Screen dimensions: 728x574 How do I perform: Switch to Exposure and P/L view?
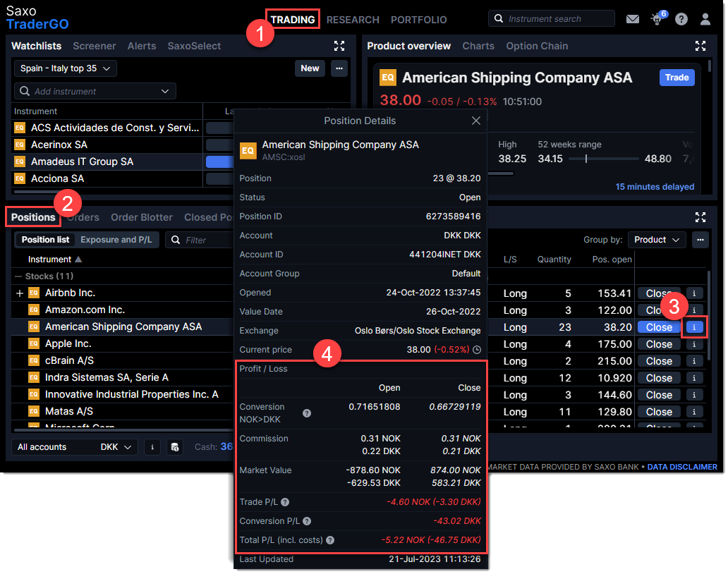pyautogui.click(x=116, y=240)
